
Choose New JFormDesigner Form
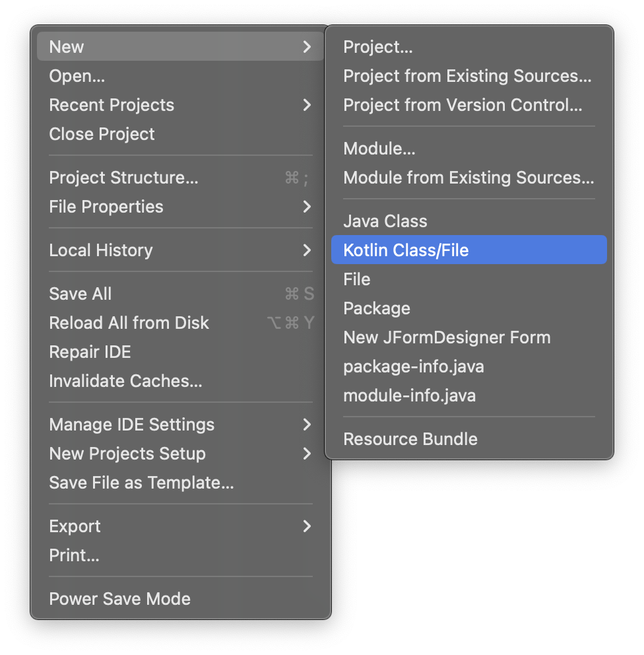click(x=447, y=337)
